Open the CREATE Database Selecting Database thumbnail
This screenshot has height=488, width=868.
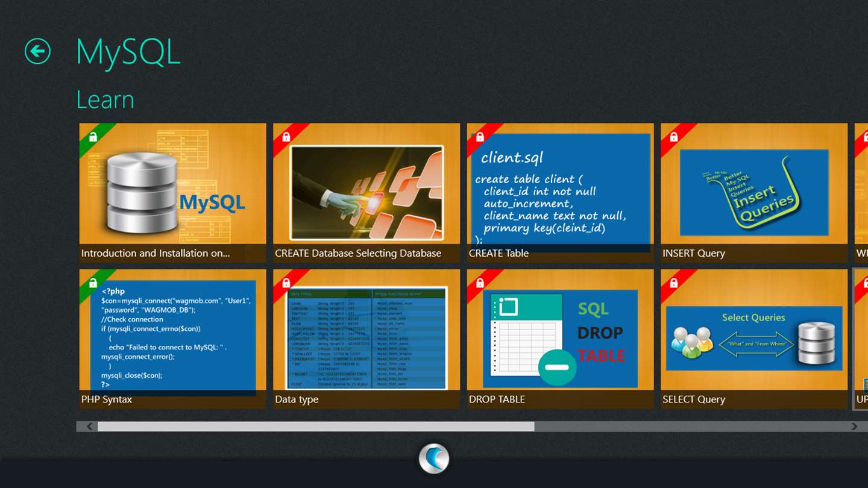(x=366, y=193)
